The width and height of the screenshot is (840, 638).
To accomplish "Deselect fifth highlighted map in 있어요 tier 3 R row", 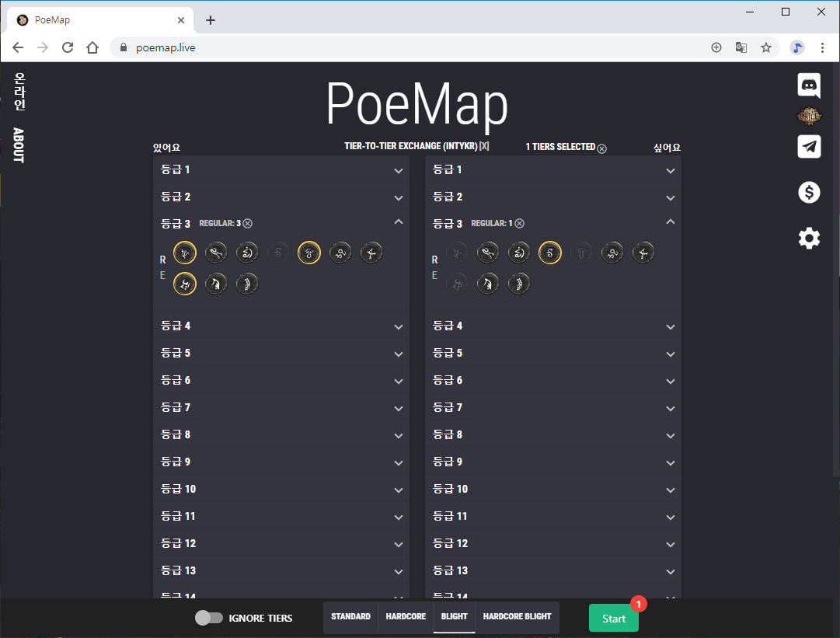I will click(x=309, y=253).
